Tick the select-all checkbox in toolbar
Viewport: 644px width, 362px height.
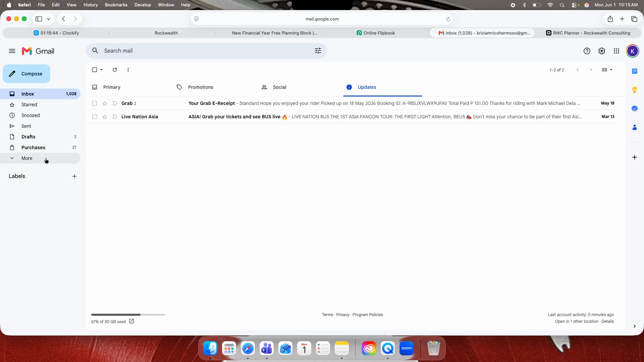coord(95,70)
